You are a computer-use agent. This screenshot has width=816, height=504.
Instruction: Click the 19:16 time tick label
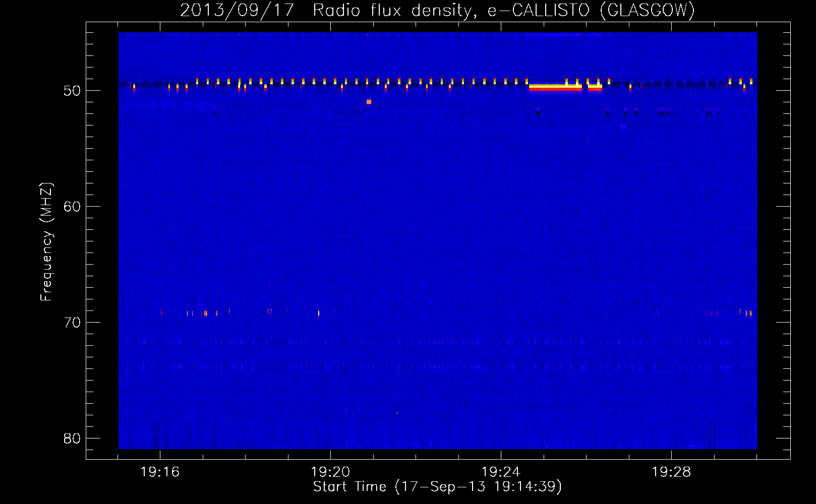[x=160, y=472]
